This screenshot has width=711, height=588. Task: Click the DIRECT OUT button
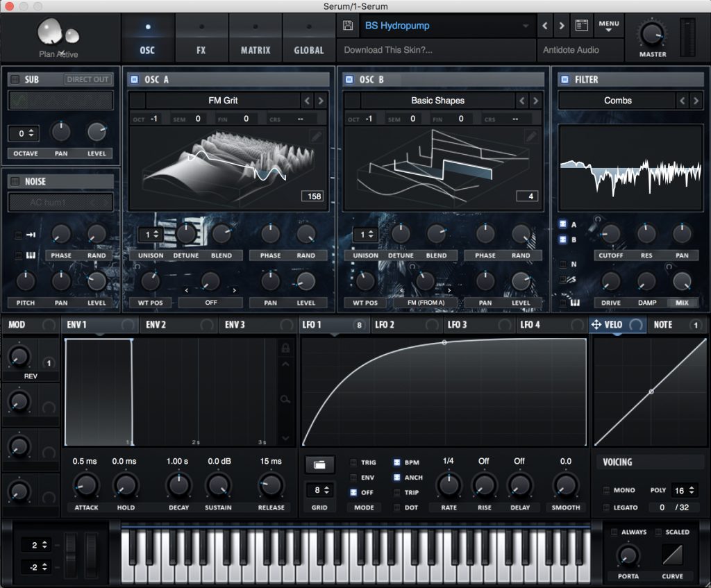point(89,80)
